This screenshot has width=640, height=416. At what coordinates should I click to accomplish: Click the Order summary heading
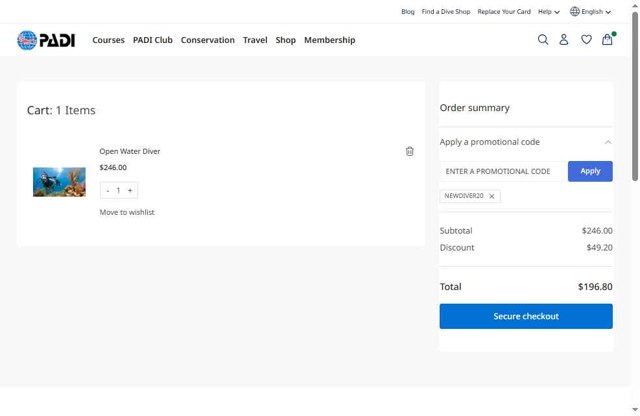point(474,108)
